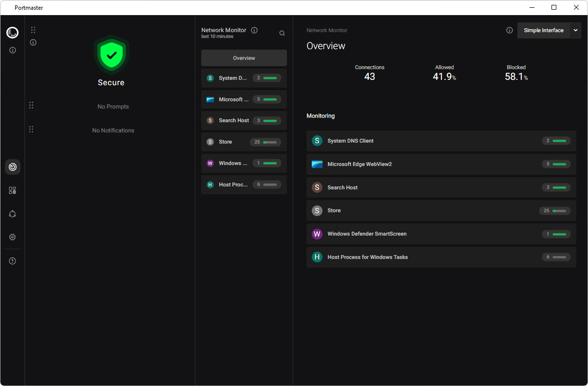Select the Overview tab in the app list

244,58
